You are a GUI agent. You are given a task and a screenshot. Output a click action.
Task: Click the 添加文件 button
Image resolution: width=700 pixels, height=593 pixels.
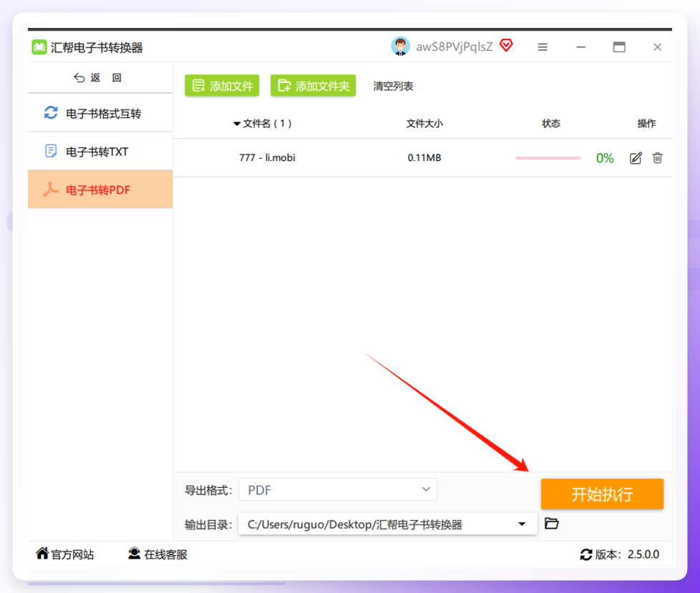(x=222, y=86)
